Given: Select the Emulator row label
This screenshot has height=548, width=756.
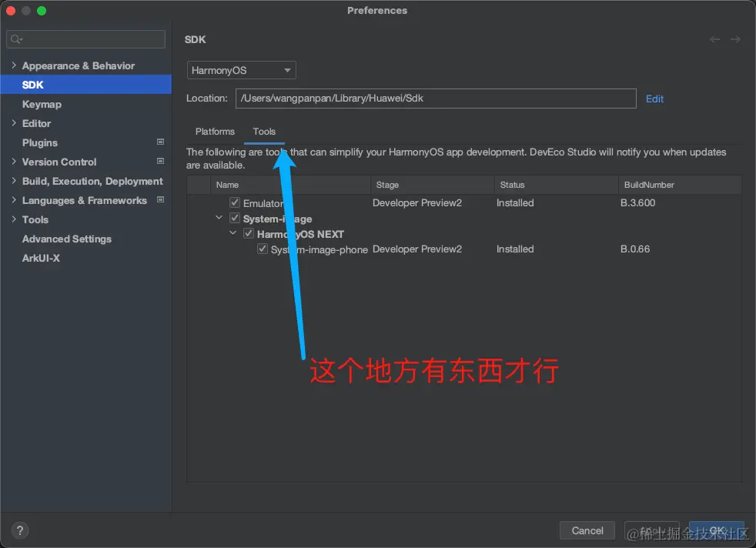Looking at the screenshot, I should [263, 203].
